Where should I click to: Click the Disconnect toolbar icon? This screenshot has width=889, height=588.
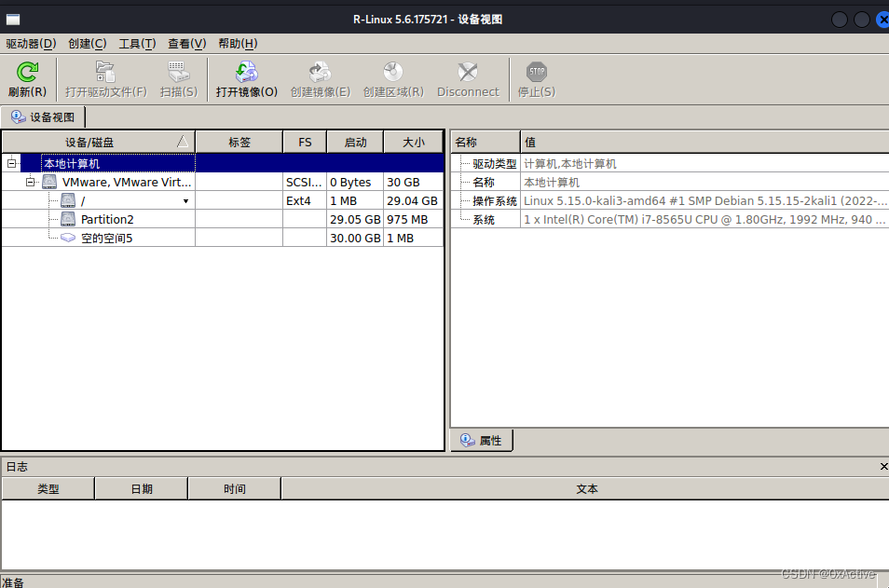coord(468,72)
